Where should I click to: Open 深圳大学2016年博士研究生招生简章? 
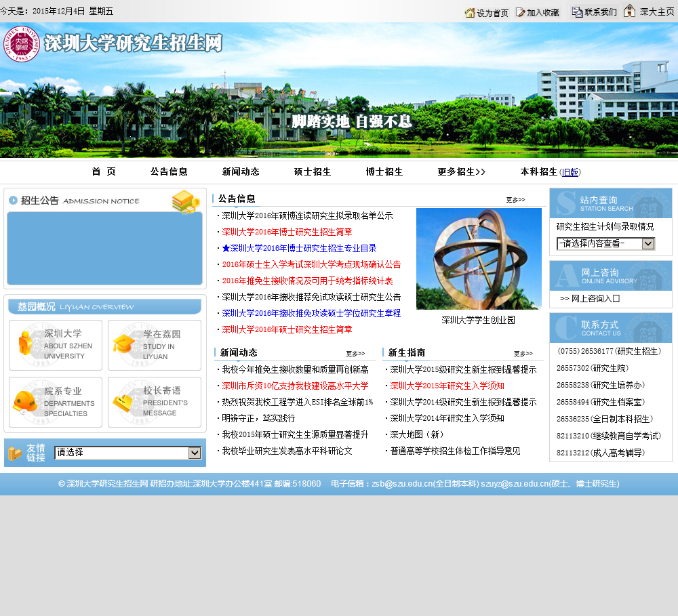(x=287, y=232)
